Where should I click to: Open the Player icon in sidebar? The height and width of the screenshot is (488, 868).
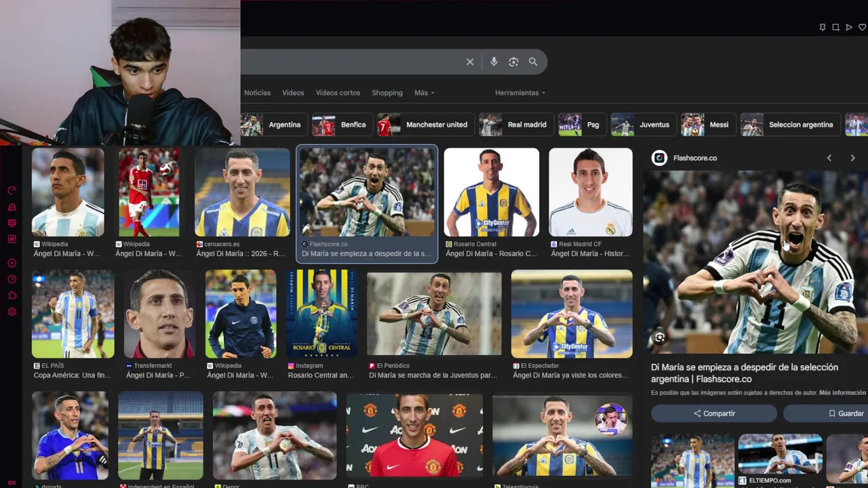pos(12,263)
